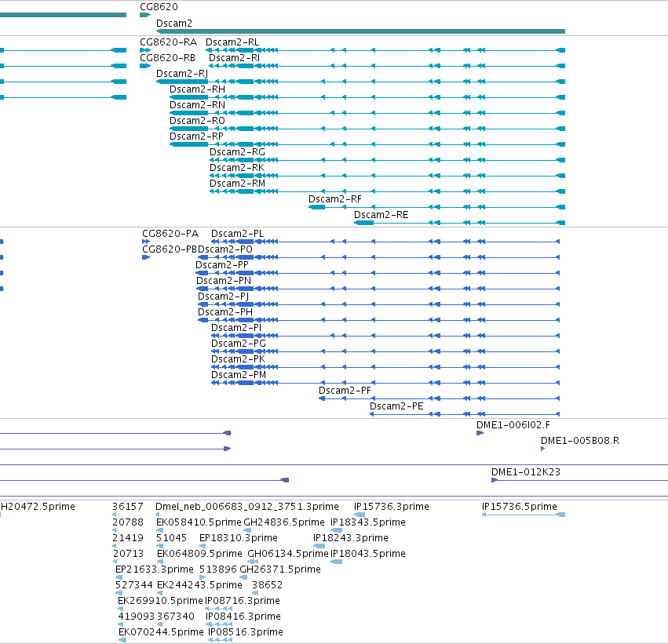Viewport: 668px width, 644px height.
Task: Open the Dscam2-PE coding sequence
Action: coord(396,406)
